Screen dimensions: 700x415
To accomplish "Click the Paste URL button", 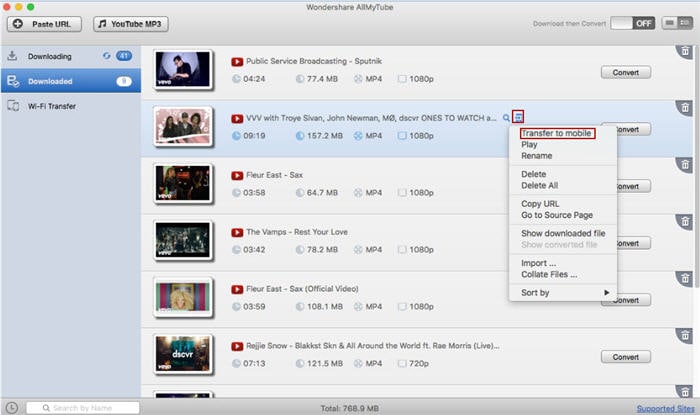I will [x=44, y=24].
